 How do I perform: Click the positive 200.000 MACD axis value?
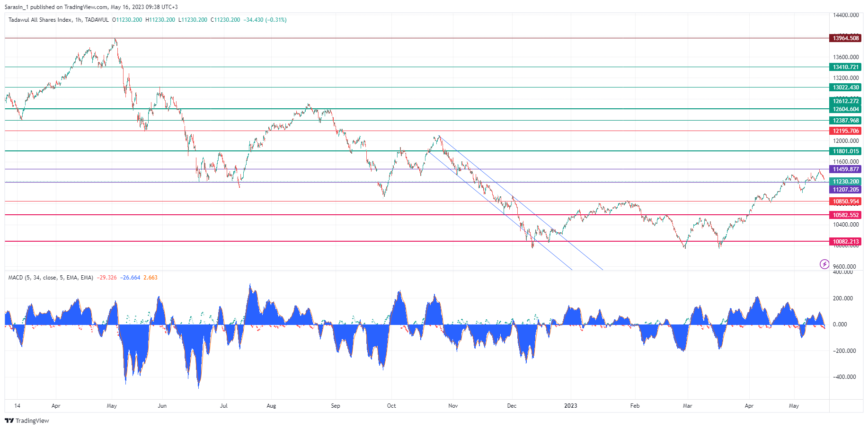[x=843, y=298]
